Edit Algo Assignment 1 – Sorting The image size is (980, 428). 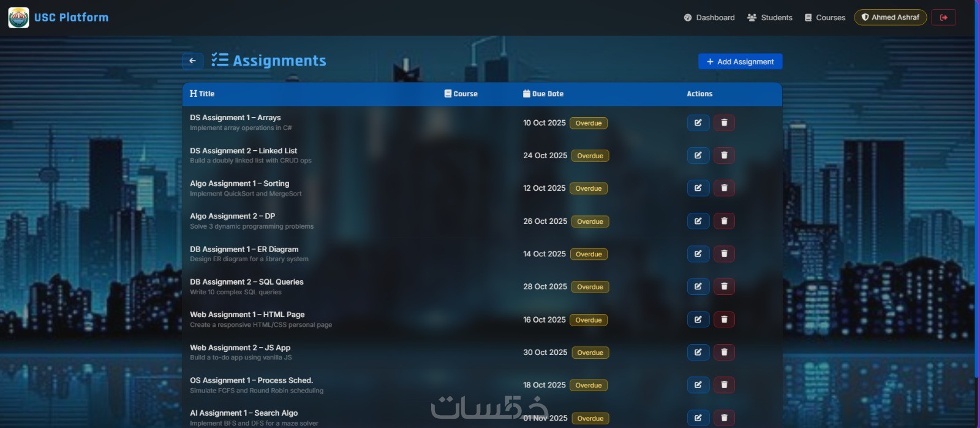point(698,188)
